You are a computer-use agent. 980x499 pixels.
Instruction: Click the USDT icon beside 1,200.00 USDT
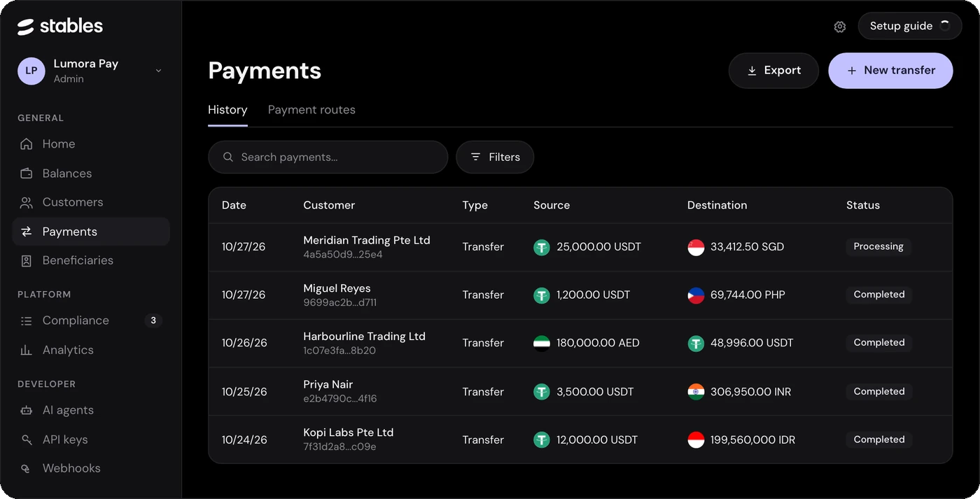[542, 295]
